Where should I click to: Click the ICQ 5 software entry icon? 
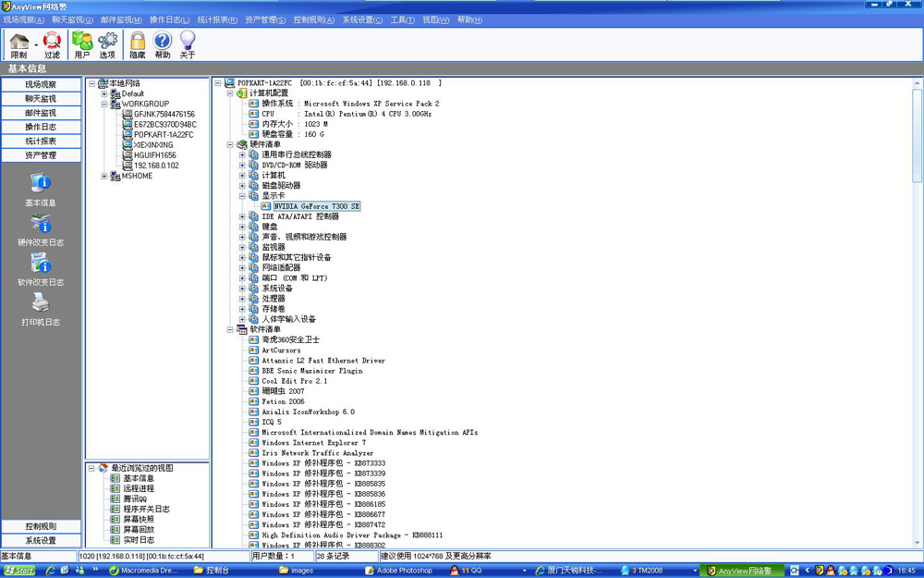point(254,422)
